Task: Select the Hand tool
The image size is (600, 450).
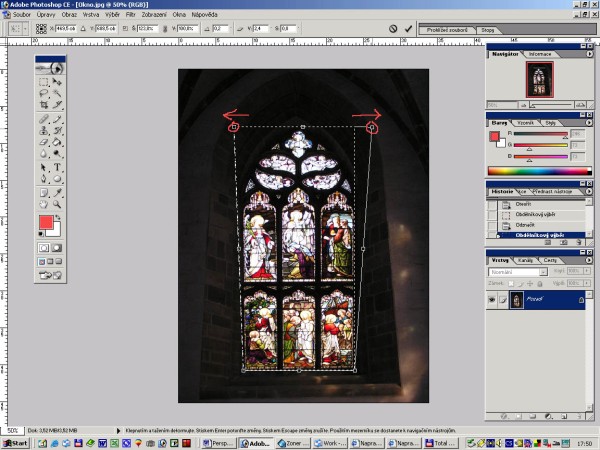Action: click(44, 204)
